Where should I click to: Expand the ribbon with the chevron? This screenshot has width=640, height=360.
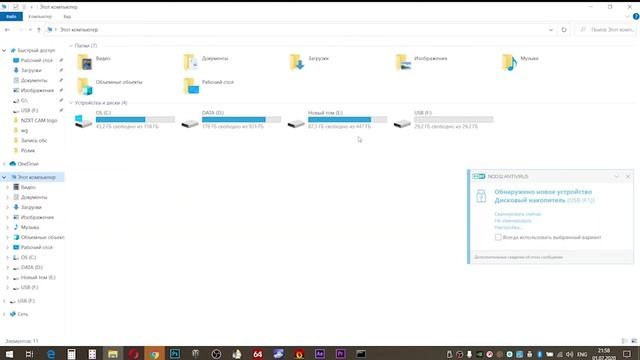tap(627, 16)
